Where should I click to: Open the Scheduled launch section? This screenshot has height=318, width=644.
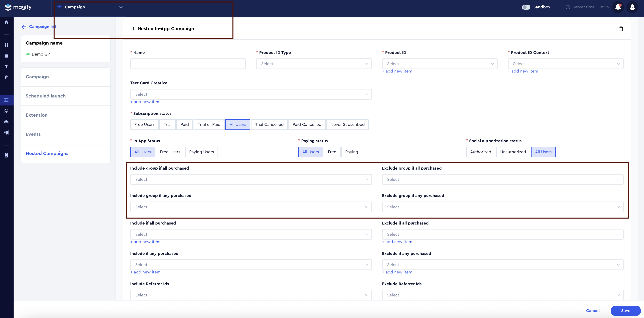[46, 96]
